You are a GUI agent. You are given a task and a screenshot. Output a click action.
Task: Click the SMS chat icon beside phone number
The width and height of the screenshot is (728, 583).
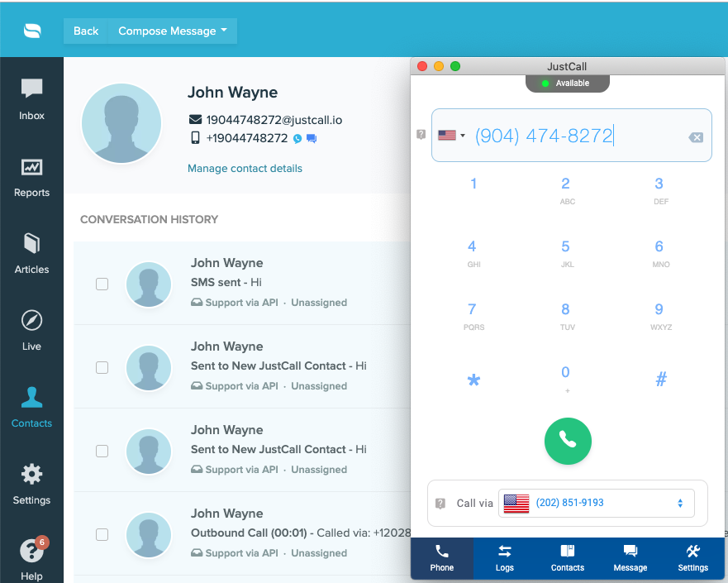click(312, 138)
